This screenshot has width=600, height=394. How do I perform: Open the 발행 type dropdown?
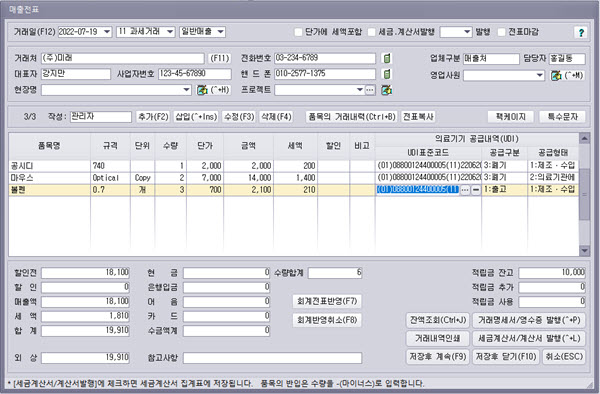467,32
